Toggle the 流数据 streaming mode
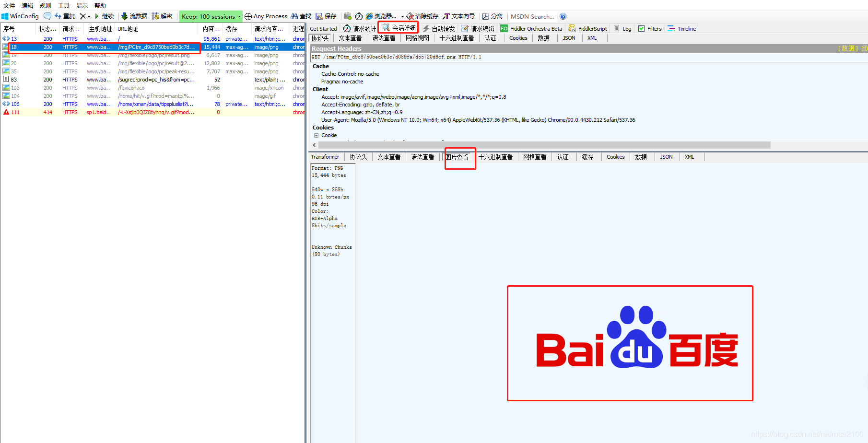Viewport: 868px width, 443px height. (134, 16)
